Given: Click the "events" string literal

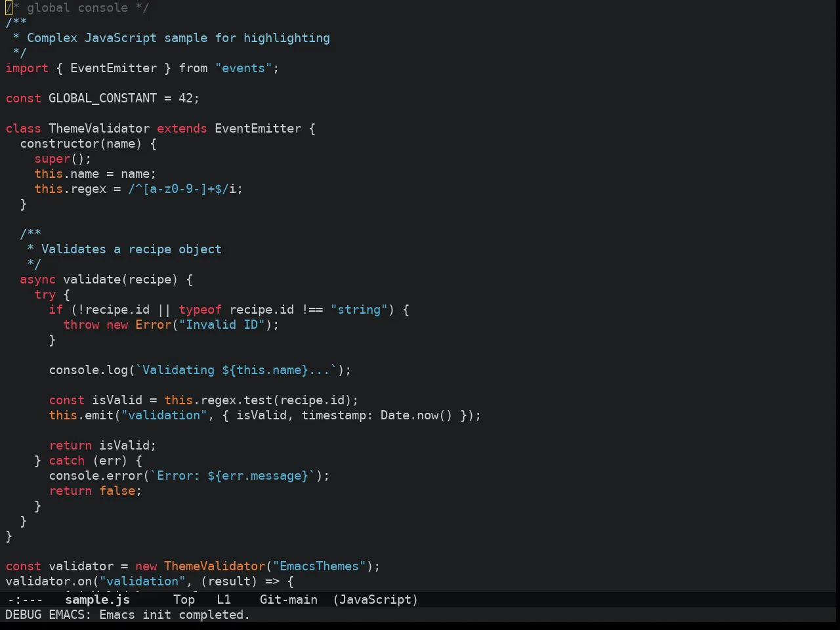Looking at the screenshot, I should point(243,68).
